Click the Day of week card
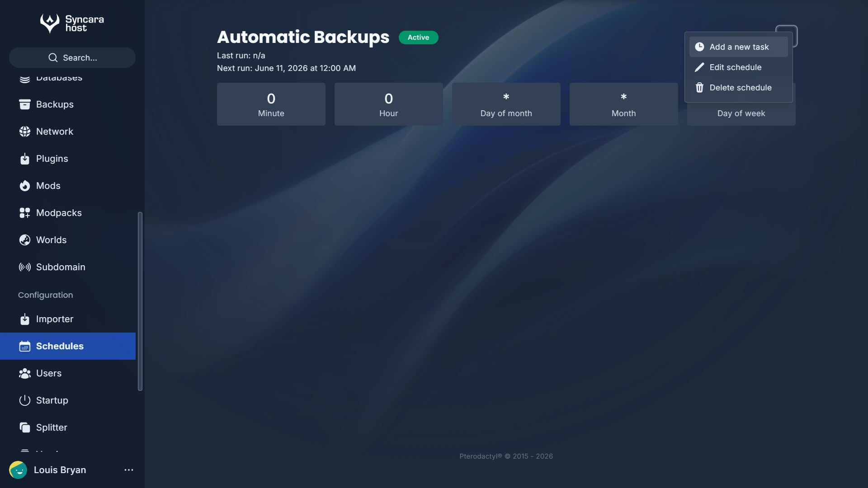This screenshot has height=488, width=868. (741, 114)
